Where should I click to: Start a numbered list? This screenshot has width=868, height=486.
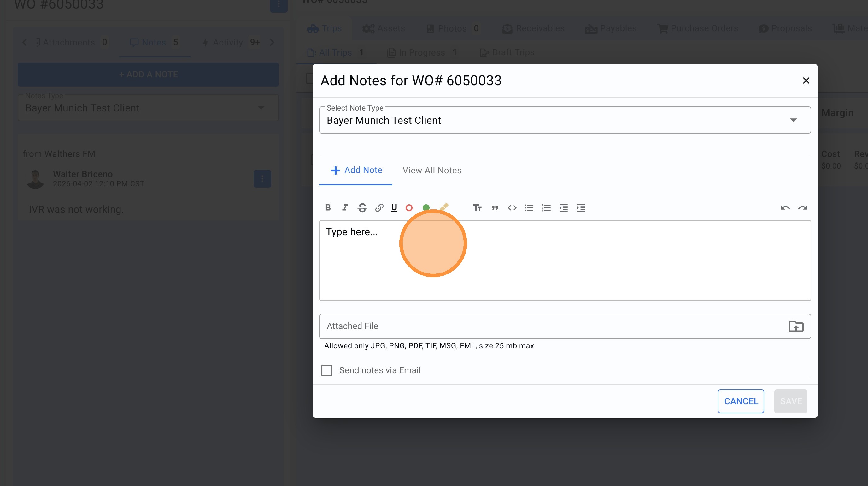(x=546, y=208)
